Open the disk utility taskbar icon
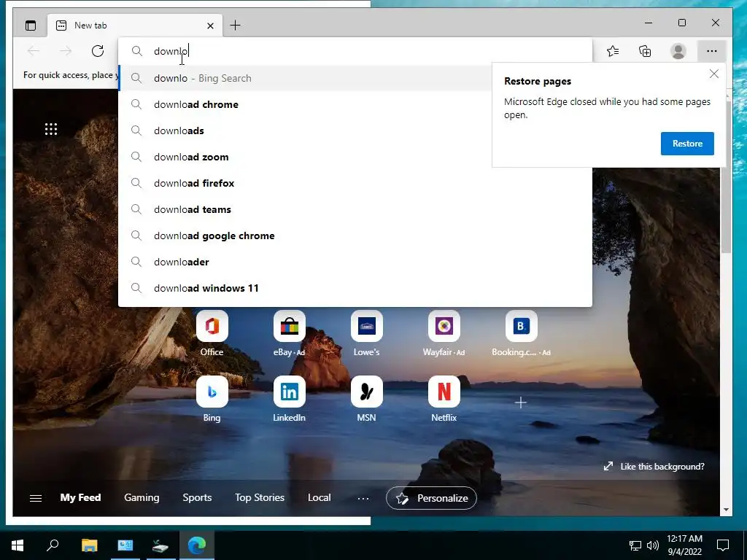 [160, 545]
